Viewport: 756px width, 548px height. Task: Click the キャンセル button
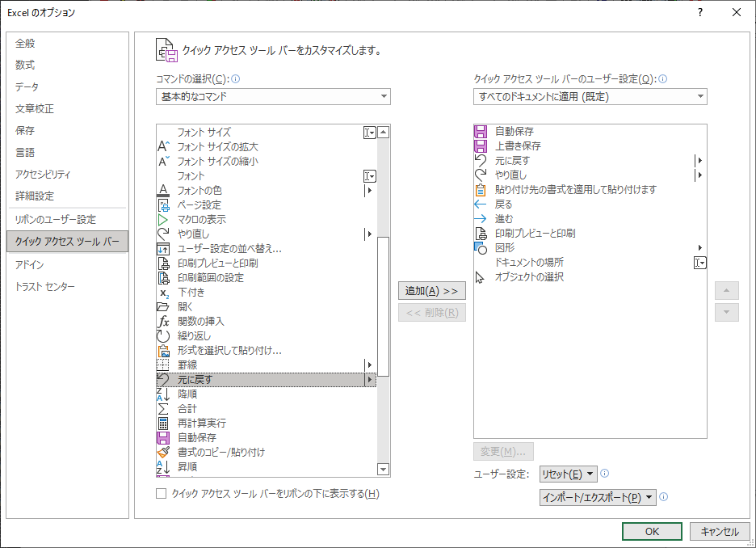coord(720,532)
